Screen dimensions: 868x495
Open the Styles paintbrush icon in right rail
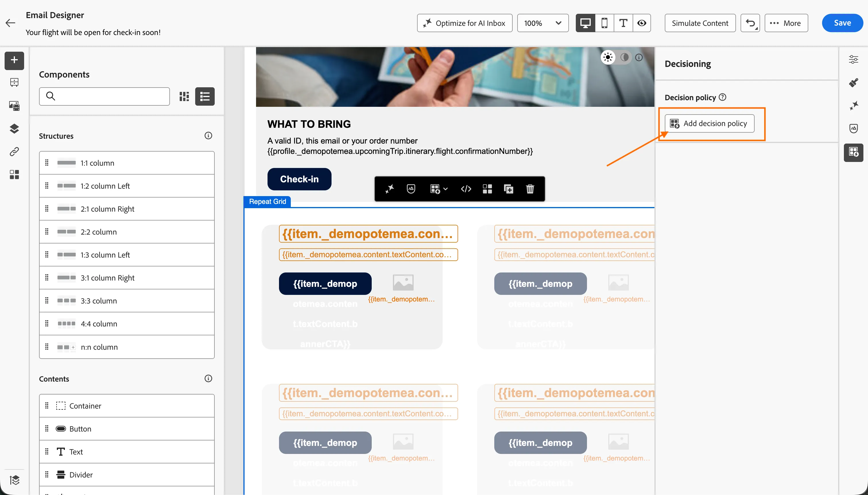853,83
